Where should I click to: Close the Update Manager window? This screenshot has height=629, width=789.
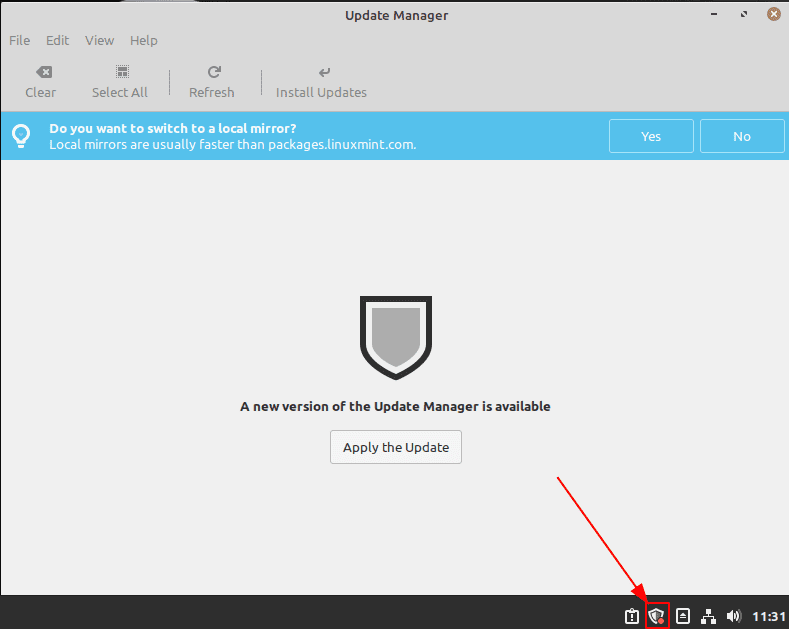click(774, 14)
